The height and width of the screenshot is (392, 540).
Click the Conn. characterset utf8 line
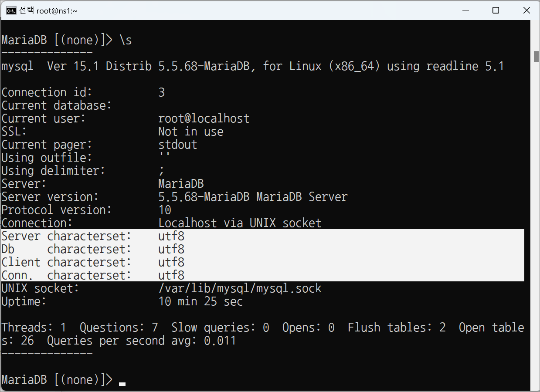coord(262,275)
